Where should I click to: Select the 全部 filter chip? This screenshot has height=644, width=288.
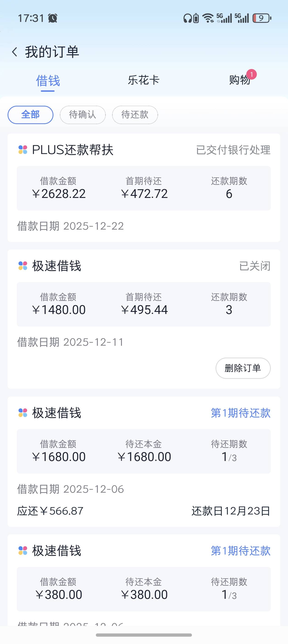pyautogui.click(x=30, y=115)
